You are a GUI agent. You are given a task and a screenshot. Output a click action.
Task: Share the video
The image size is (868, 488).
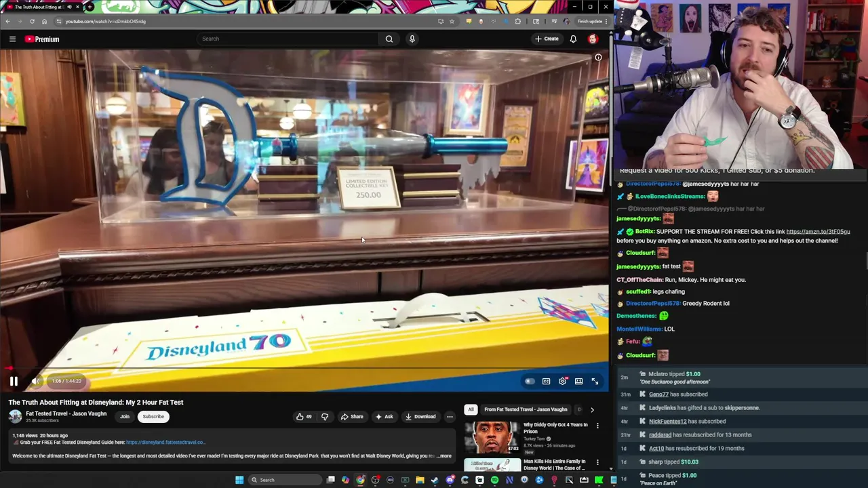352,416
